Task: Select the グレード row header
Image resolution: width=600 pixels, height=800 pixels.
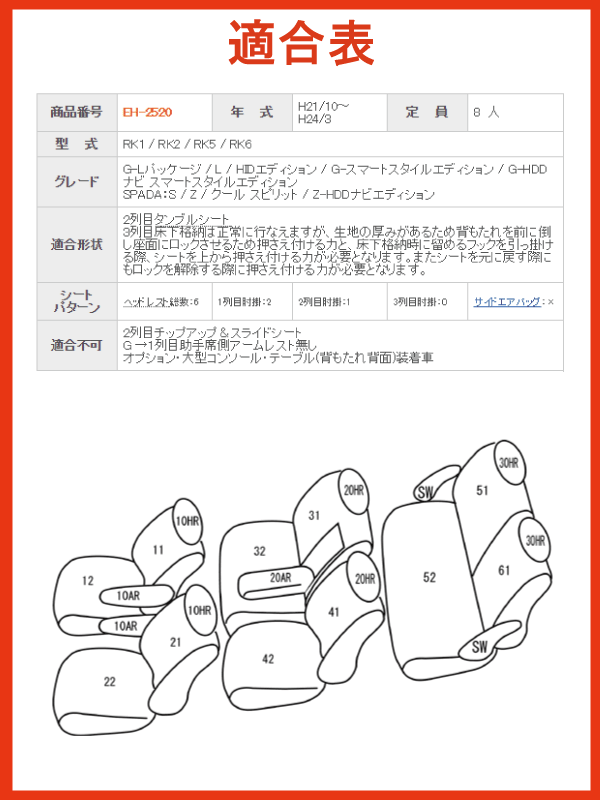Action: [77, 182]
